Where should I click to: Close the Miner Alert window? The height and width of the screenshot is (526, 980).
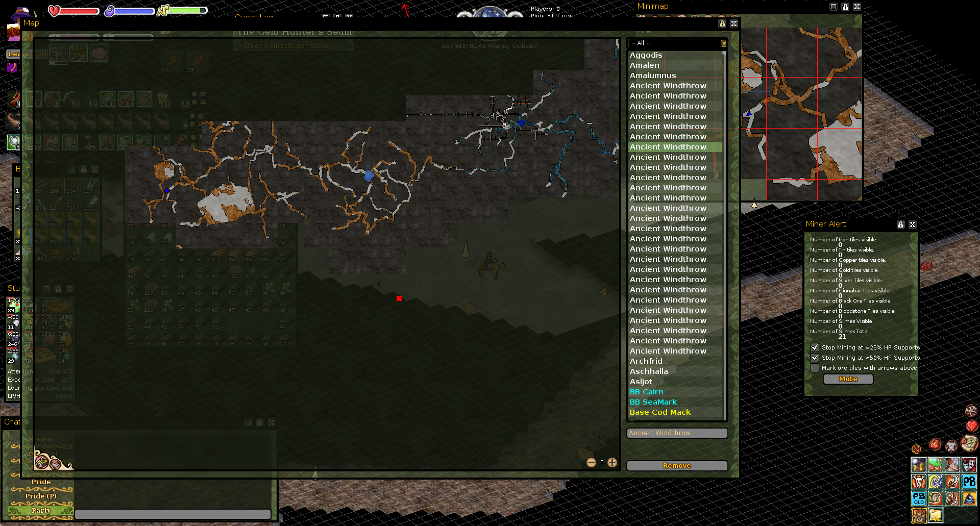click(913, 224)
